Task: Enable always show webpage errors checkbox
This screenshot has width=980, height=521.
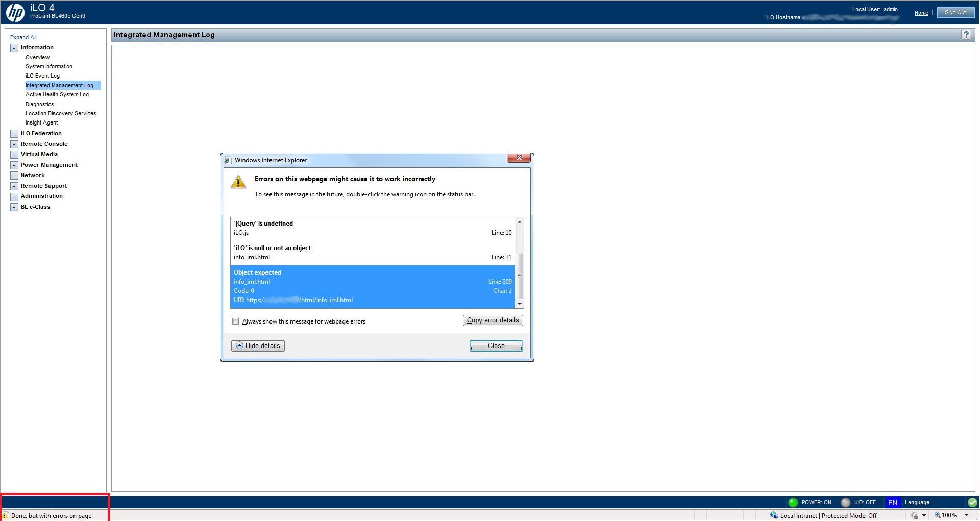Action: [235, 321]
